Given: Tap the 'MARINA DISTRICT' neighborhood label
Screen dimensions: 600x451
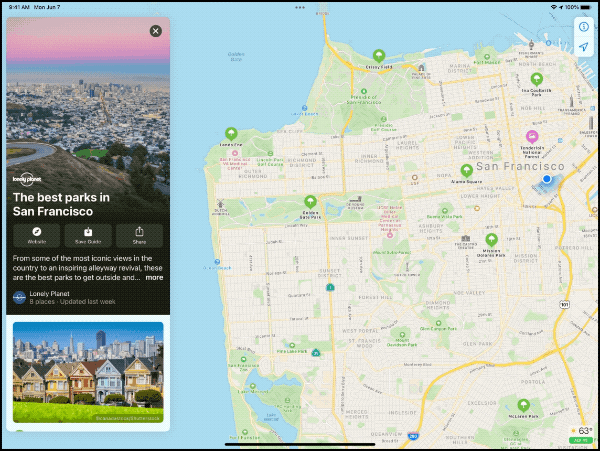Looking at the screenshot, I should [460, 68].
